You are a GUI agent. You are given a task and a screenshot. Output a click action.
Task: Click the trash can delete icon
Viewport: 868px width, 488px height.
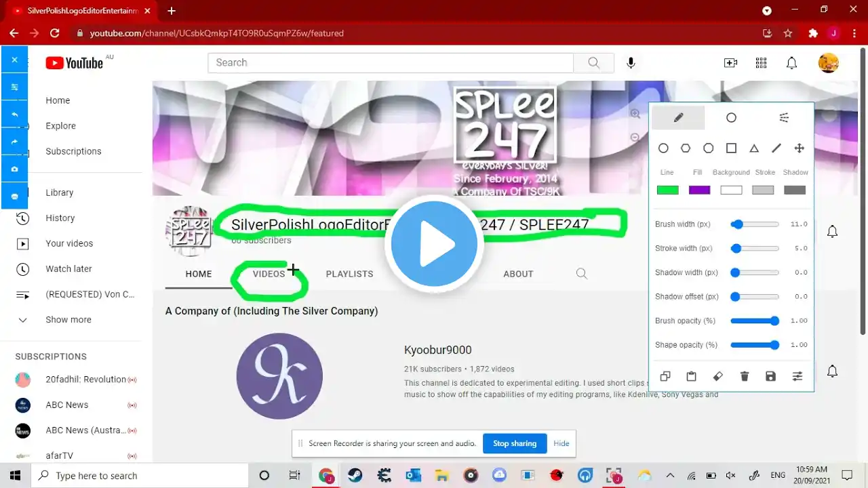tap(745, 376)
